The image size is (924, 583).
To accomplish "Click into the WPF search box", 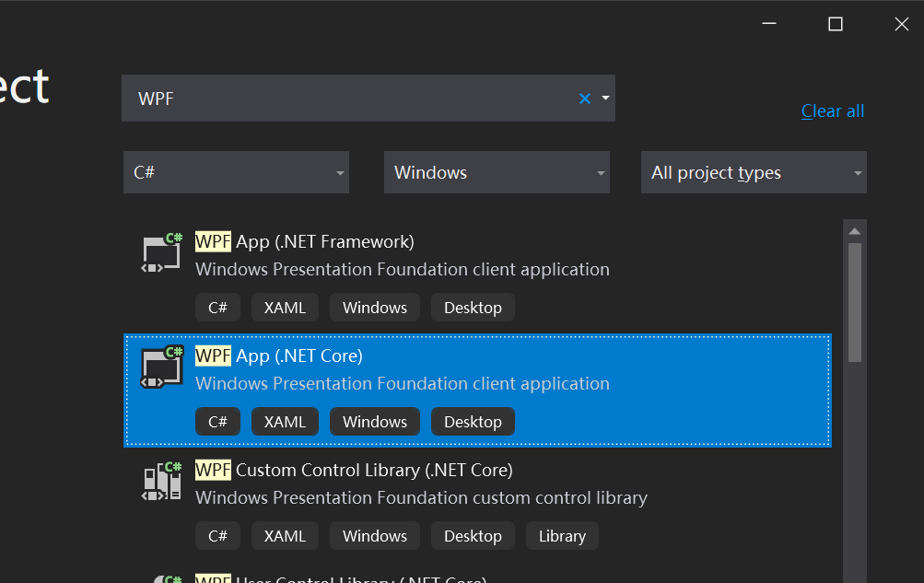I will click(x=350, y=99).
